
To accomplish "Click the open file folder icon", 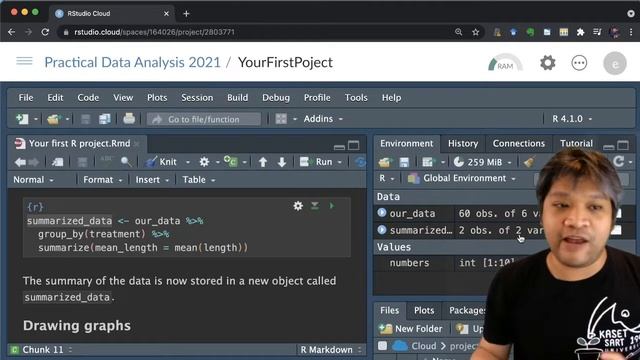I will [53, 119].
